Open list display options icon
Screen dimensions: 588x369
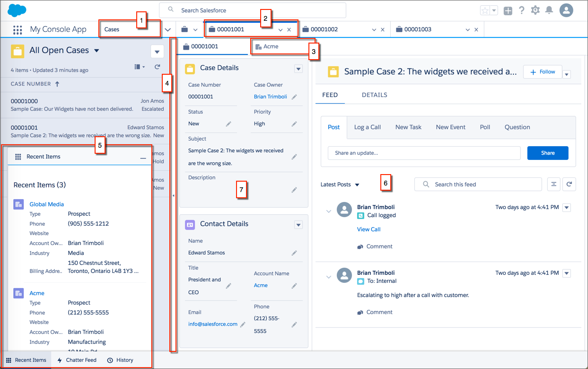pos(140,67)
